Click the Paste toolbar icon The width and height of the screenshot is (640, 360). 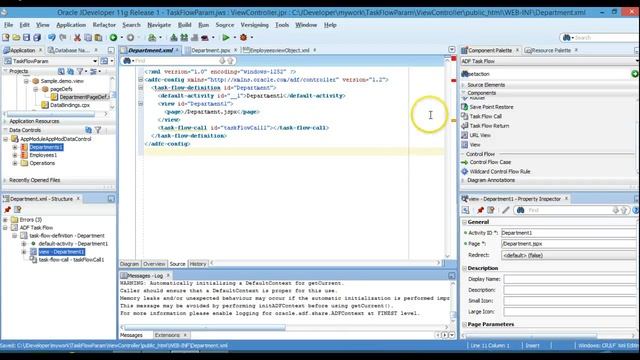click(98, 38)
